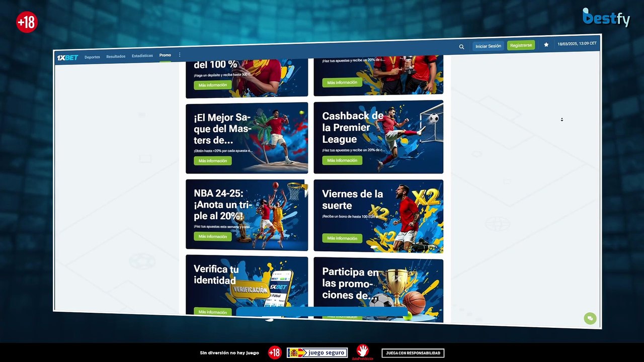Click the Iniciar Sesión button
The height and width of the screenshot is (362, 644).
tap(488, 46)
